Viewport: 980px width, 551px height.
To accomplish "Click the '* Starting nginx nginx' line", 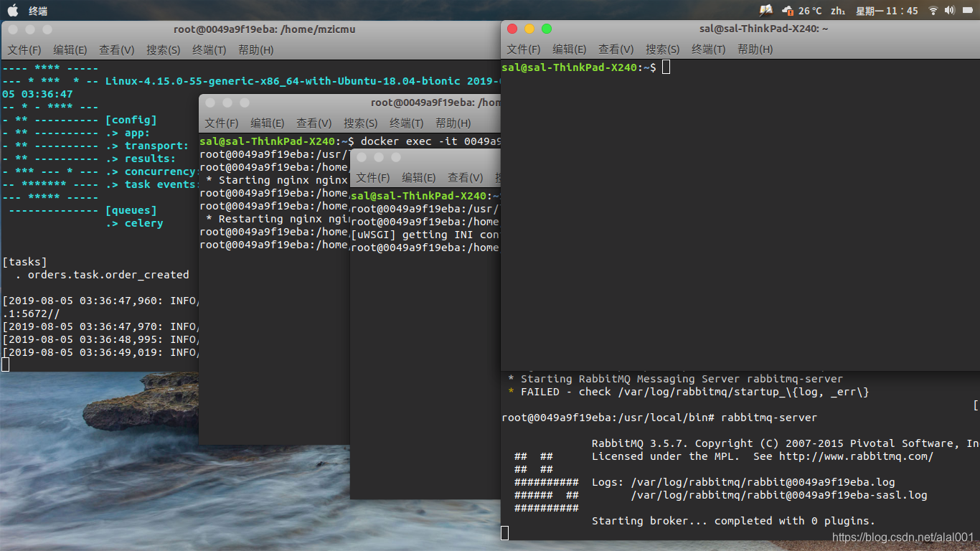I will coord(278,180).
